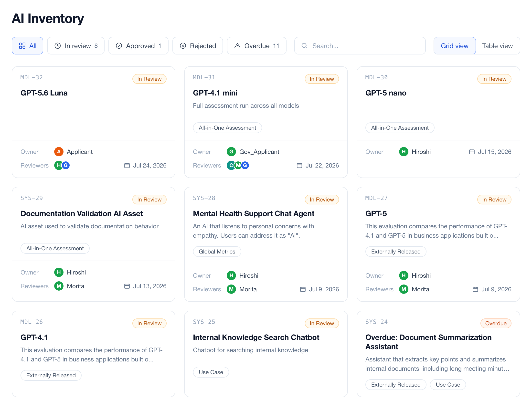Image resolution: width=532 pixels, height=401 pixels.
Task: Click reviewer avatar C on GPT-4.1 mini
Action: pos(231,165)
